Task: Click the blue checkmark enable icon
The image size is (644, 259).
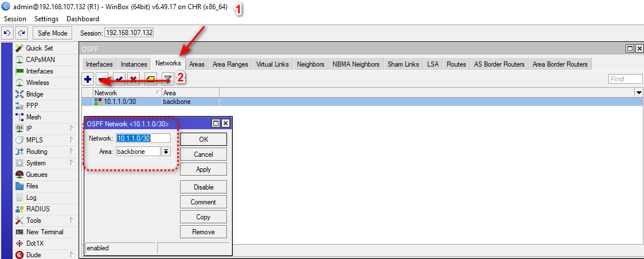Action: pos(118,79)
